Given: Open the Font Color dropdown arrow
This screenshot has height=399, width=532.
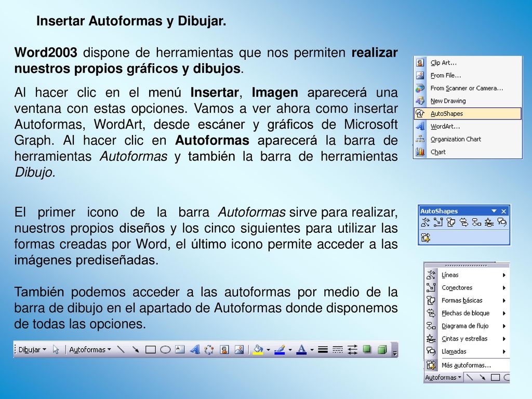Looking at the screenshot, I should 312,350.
